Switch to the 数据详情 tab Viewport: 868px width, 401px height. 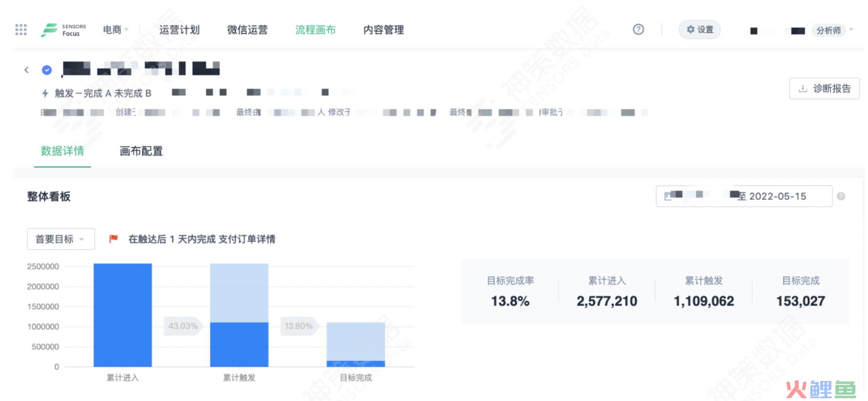point(62,151)
